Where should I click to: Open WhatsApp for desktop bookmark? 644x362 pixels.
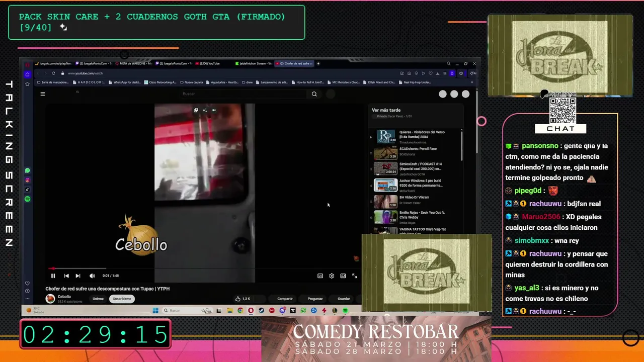124,82
